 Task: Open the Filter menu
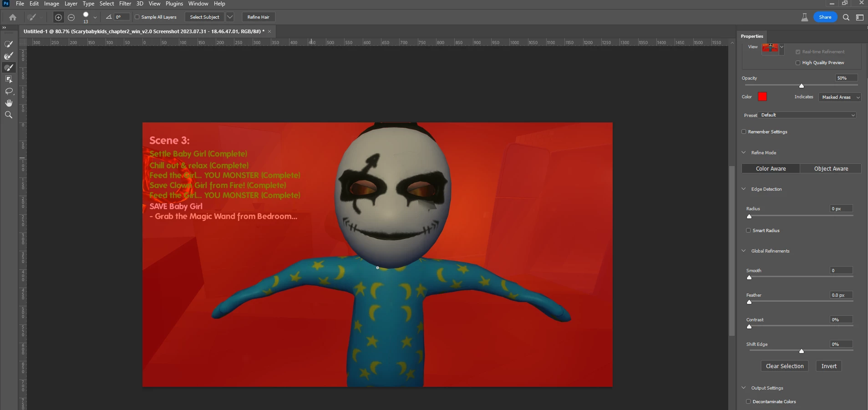(x=125, y=4)
